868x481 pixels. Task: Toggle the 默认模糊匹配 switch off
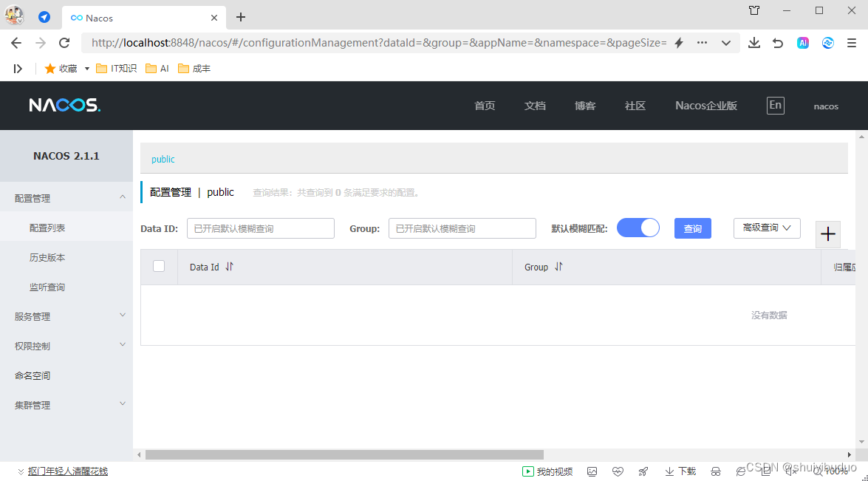638,228
